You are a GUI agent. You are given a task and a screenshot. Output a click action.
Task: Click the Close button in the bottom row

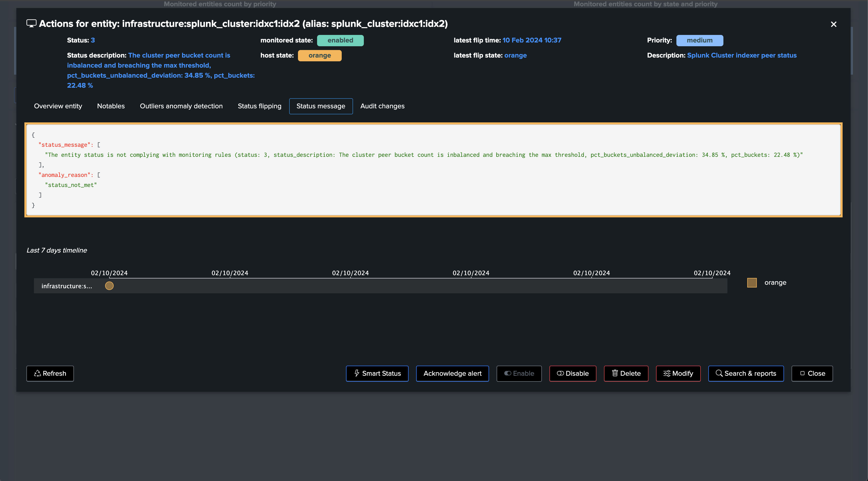(812, 373)
